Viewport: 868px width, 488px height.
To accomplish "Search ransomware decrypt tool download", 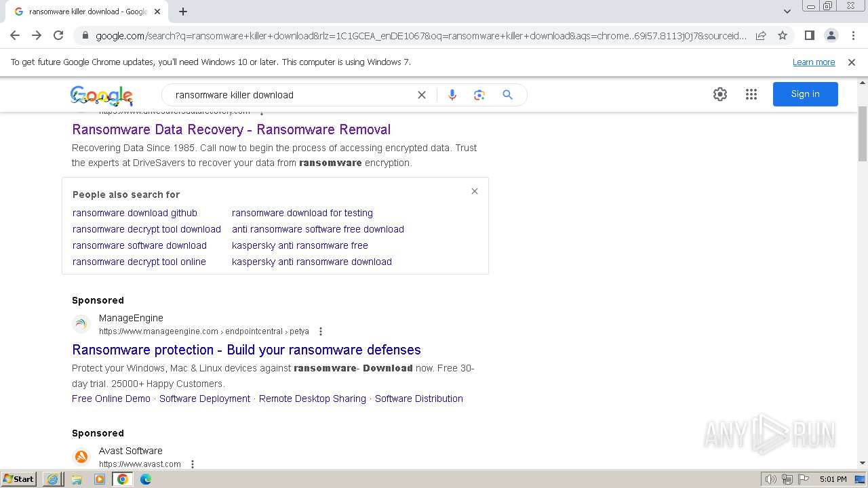I will point(146,229).
